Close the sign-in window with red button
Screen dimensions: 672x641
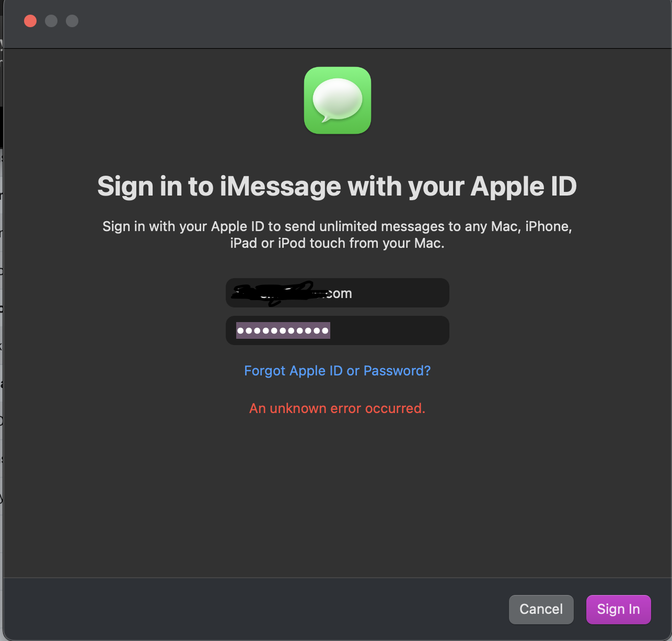30,21
